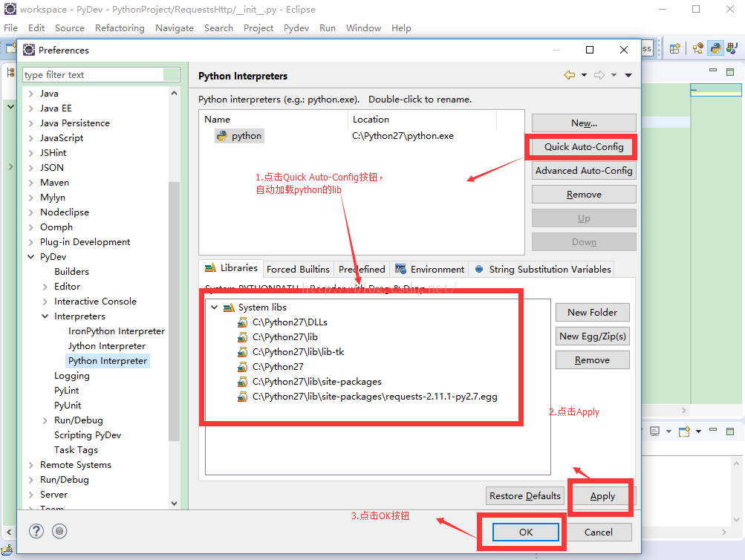Click Remove beside the System libs list
Image resolution: width=745 pixels, height=560 pixels.
(x=593, y=360)
